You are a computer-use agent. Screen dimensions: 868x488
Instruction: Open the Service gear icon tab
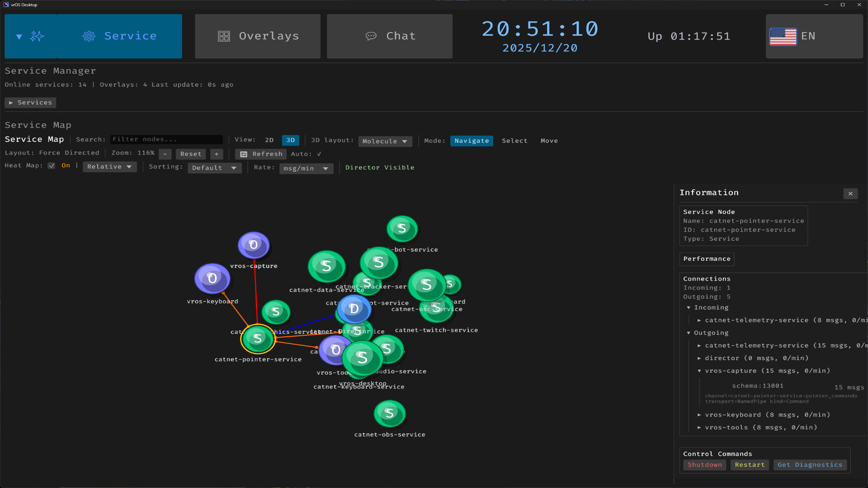89,36
